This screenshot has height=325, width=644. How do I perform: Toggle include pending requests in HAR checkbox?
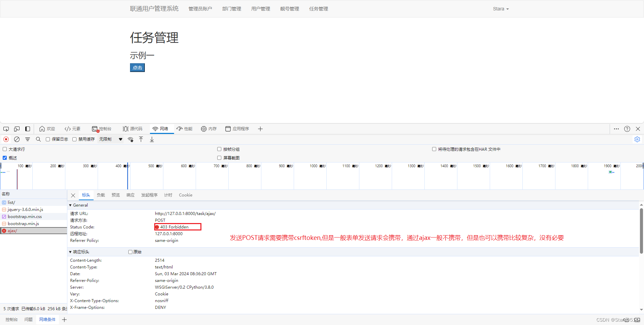(x=434, y=149)
